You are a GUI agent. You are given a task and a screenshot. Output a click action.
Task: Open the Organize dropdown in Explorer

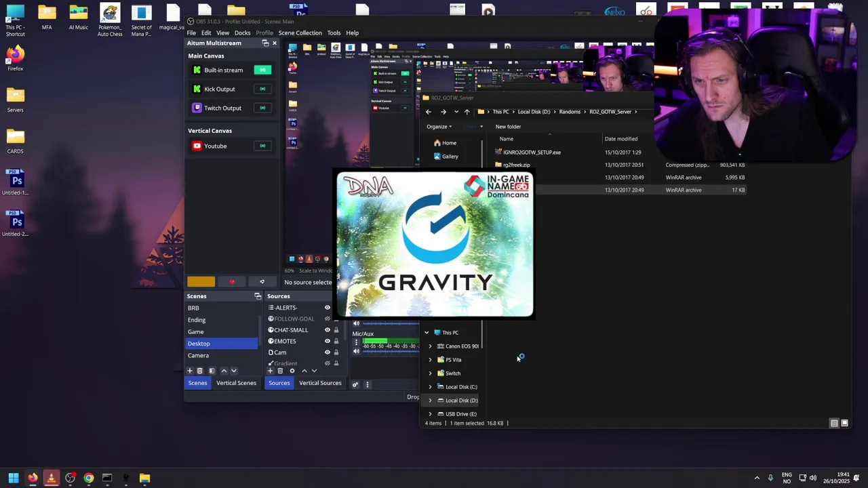439,127
